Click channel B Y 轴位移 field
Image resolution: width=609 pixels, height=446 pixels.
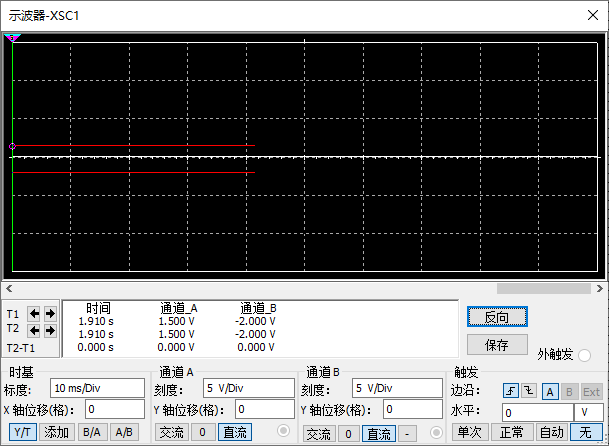(413, 409)
